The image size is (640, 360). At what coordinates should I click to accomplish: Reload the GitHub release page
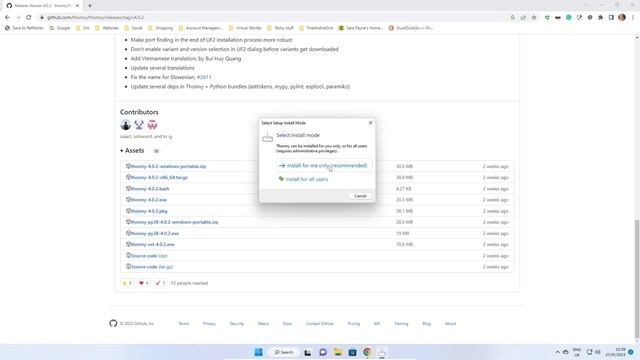click(x=29, y=18)
